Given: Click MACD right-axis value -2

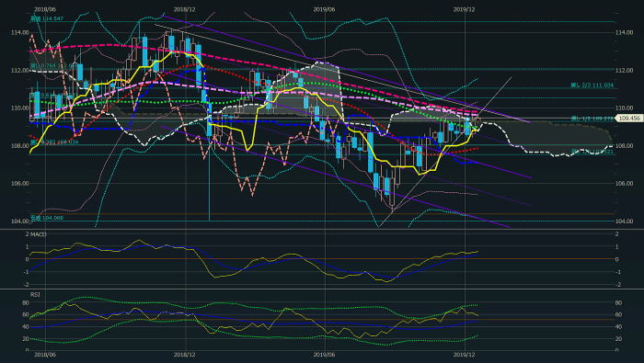Looking at the screenshot, I should click(617, 285).
